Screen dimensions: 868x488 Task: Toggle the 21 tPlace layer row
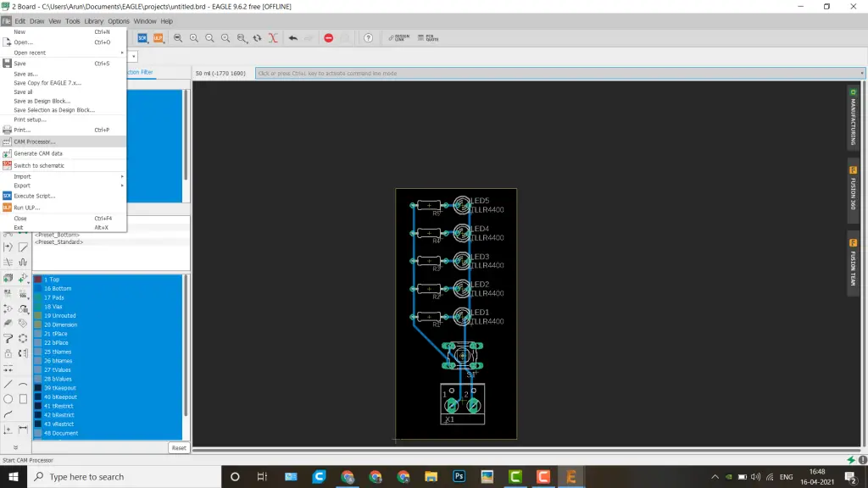108,334
